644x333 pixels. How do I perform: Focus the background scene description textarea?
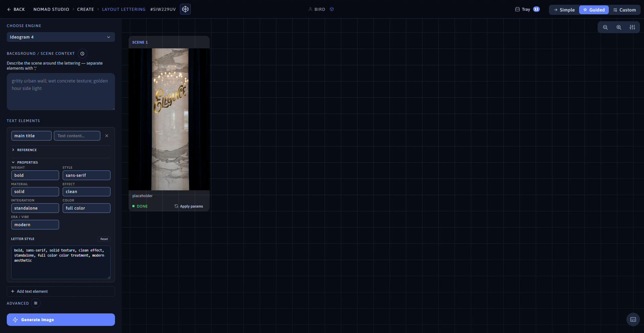coord(61,92)
